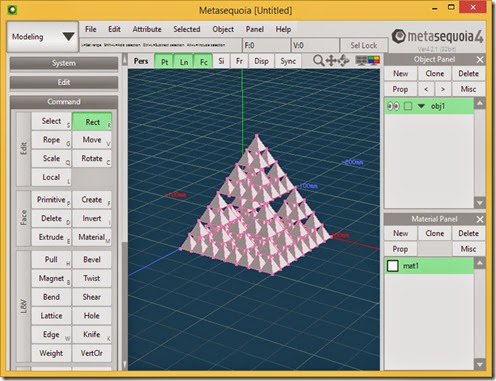The width and height of the screenshot is (496, 381).
Task: Choose the Bevel command
Action: 92,260
